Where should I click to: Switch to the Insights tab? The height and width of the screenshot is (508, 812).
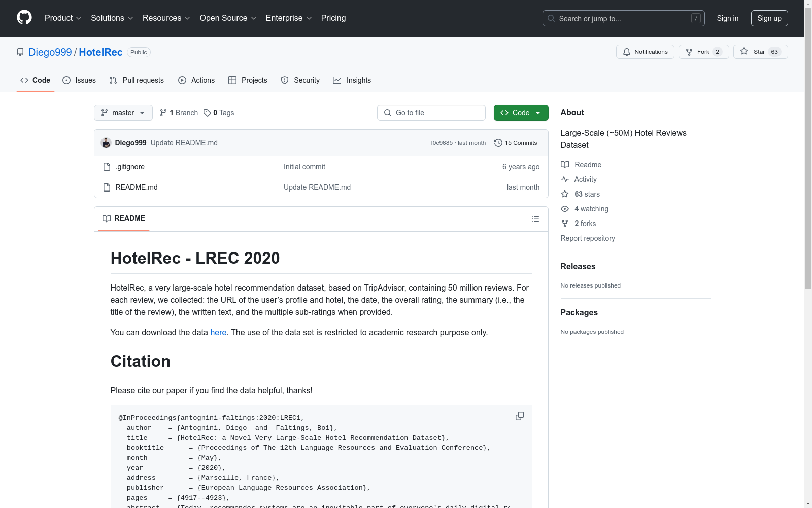(x=352, y=80)
